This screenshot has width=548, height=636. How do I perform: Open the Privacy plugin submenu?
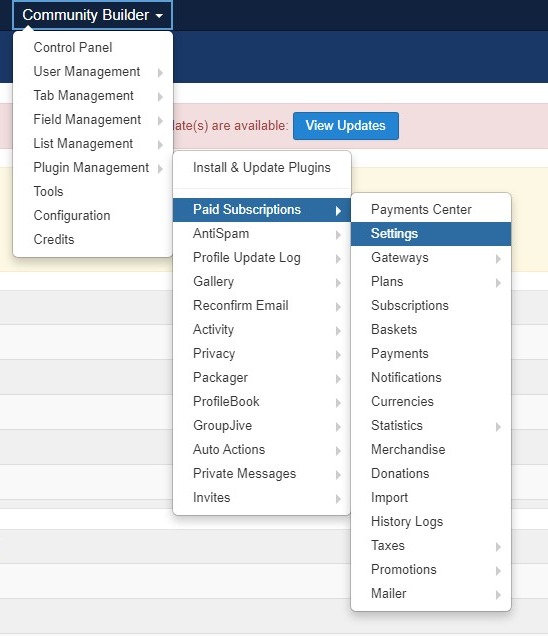262,353
